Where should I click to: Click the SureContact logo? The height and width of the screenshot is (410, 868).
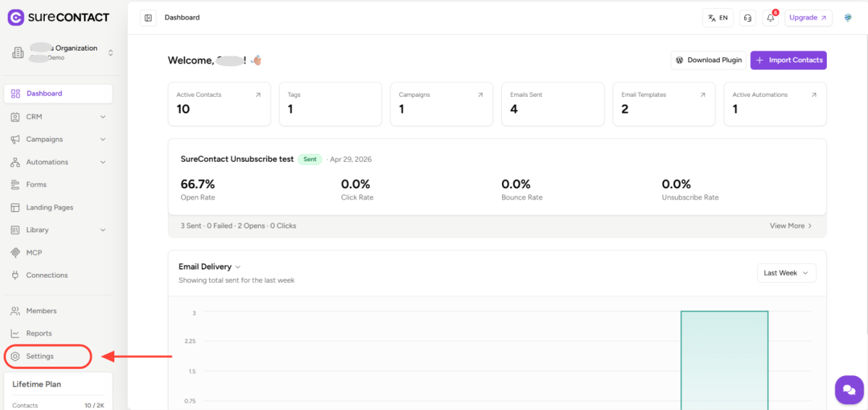point(59,17)
